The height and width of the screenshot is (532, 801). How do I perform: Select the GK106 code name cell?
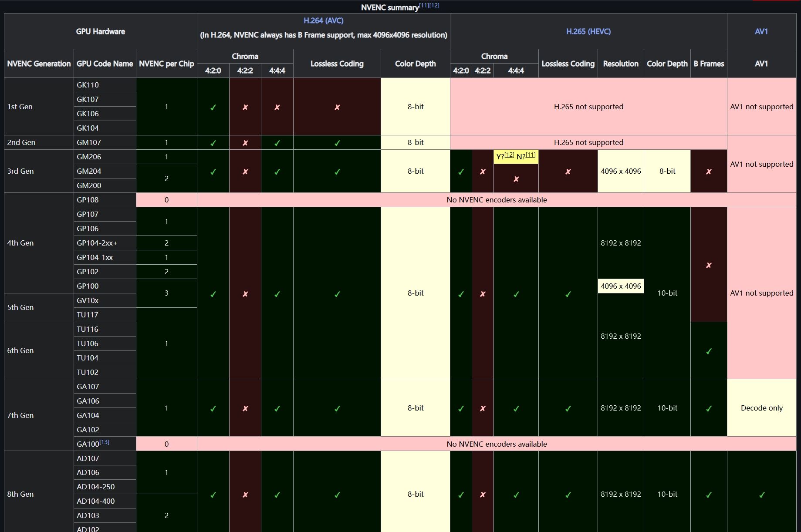[105, 114]
